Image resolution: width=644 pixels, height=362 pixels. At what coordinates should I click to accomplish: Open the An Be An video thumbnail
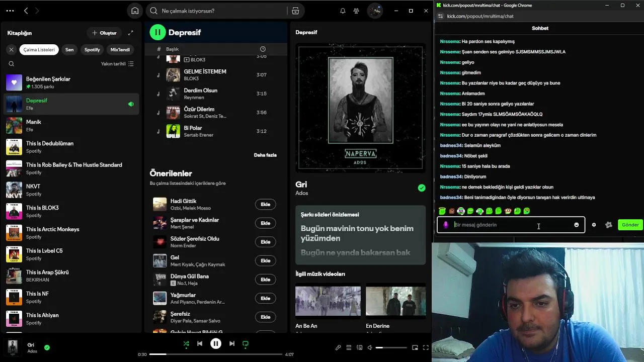click(x=328, y=301)
